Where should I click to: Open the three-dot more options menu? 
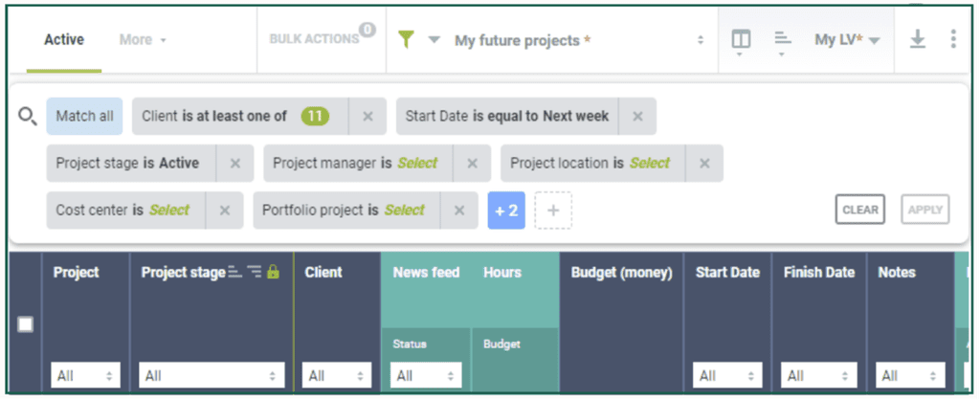click(x=953, y=38)
